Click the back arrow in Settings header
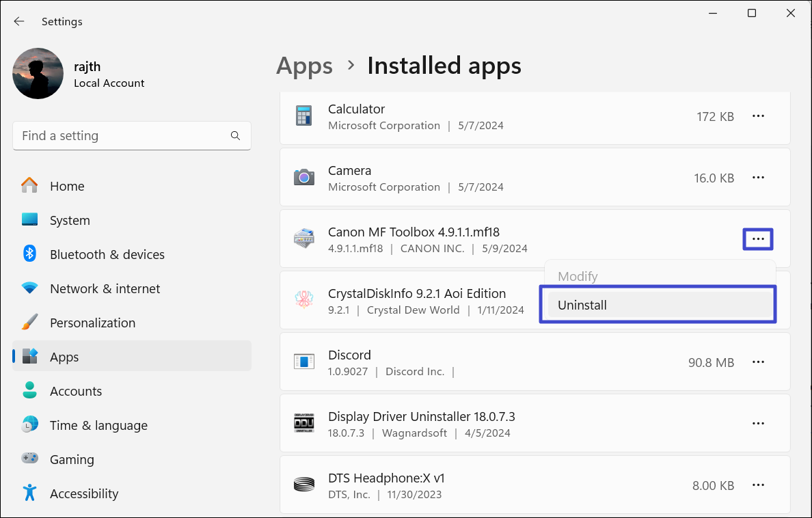The image size is (812, 518). (x=19, y=21)
